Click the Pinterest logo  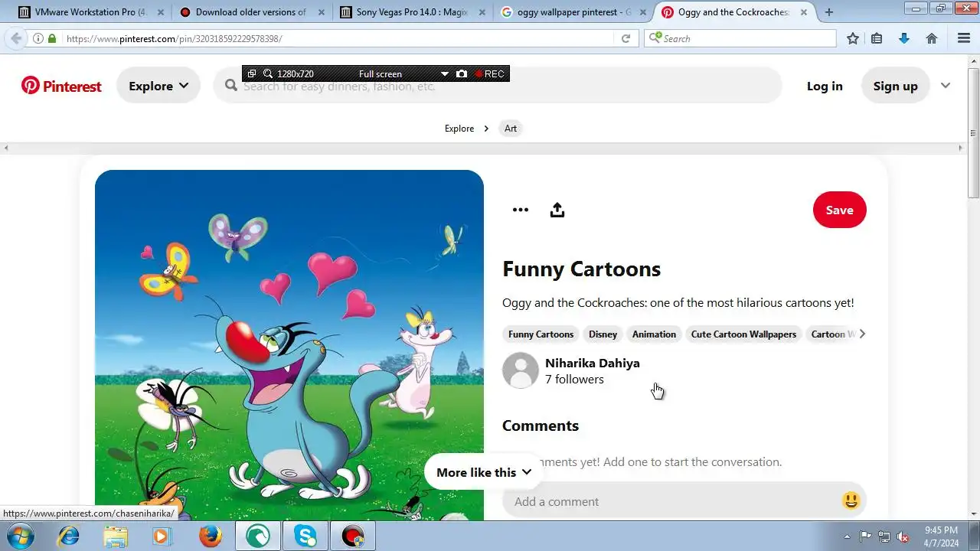[61, 86]
